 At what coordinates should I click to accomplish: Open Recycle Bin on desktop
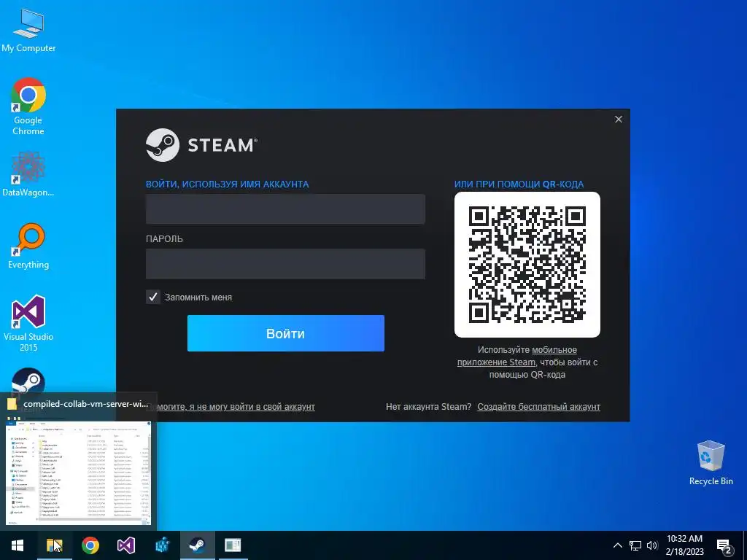coord(711,463)
